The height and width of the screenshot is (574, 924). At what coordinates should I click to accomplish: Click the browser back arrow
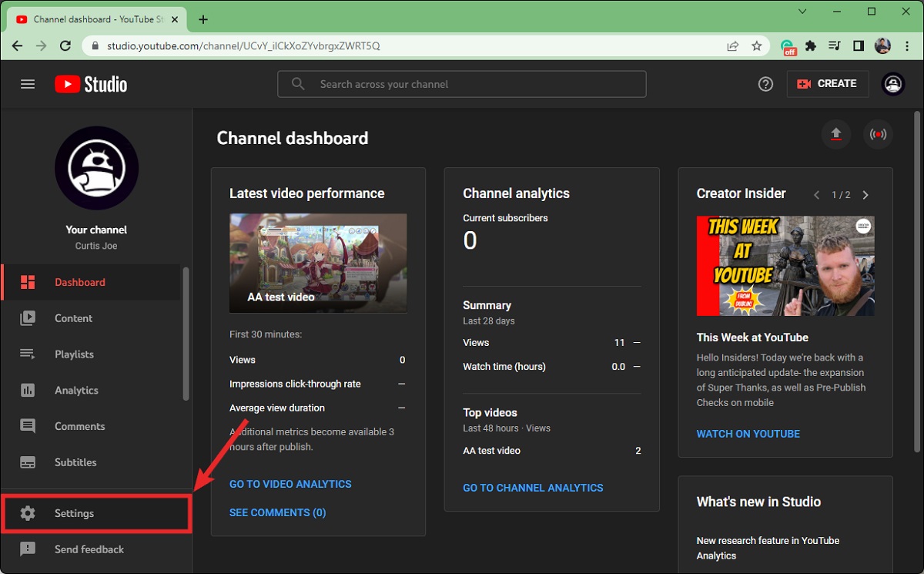18,46
